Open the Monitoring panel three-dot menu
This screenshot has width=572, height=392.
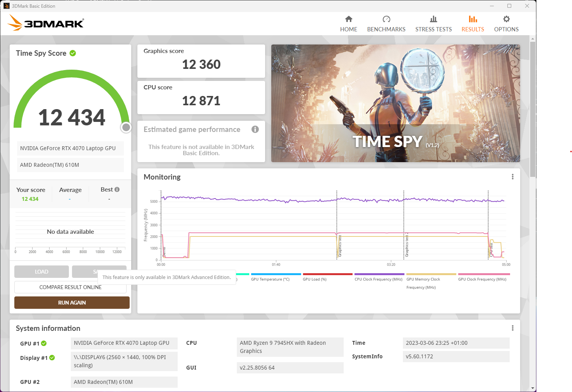coord(512,177)
